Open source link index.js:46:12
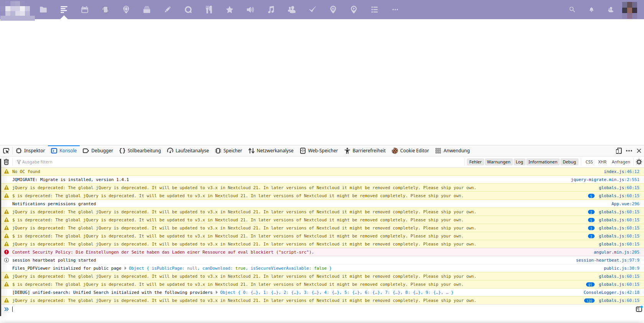 pos(621,171)
